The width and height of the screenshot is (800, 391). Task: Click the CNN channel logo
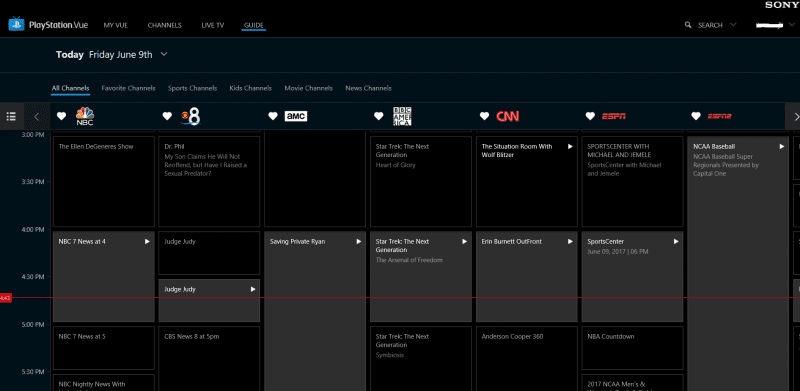508,116
